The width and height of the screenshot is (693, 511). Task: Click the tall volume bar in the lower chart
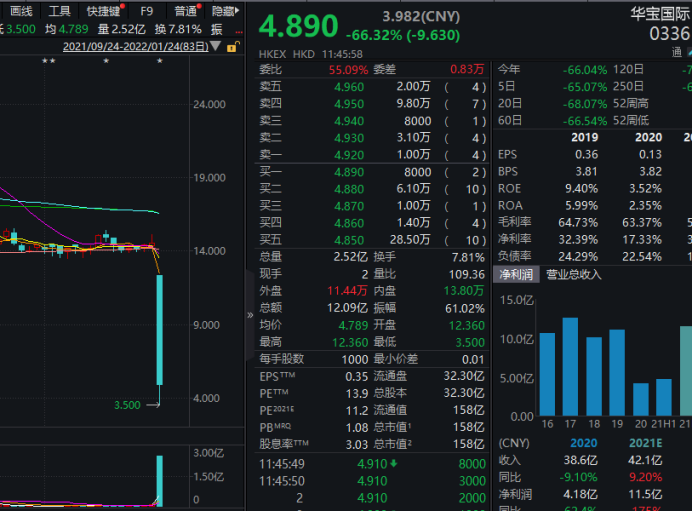(159, 479)
